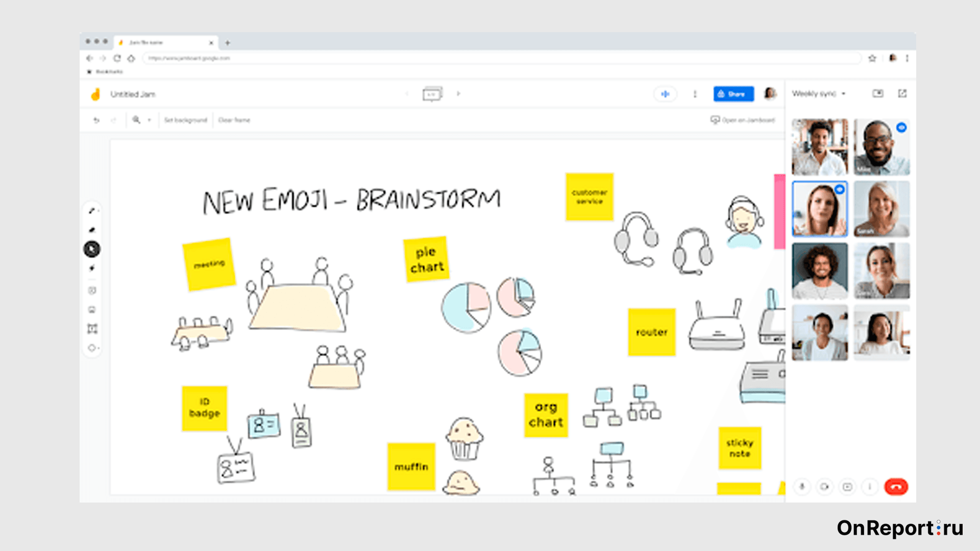The width and height of the screenshot is (980, 551).
Task: Click participant thumbnail in video panel
Action: point(820,146)
